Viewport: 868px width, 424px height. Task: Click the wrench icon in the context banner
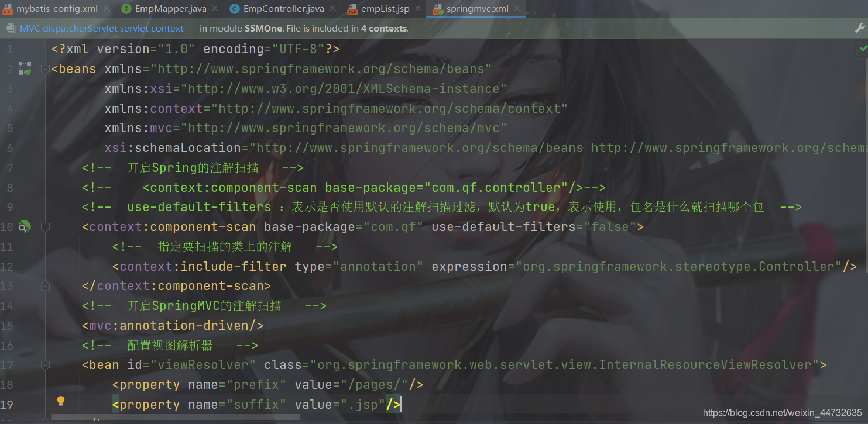(x=860, y=27)
